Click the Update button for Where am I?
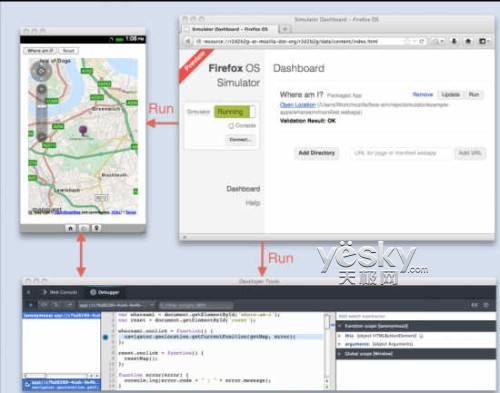Screen dimensions: 500x393 (x=451, y=95)
